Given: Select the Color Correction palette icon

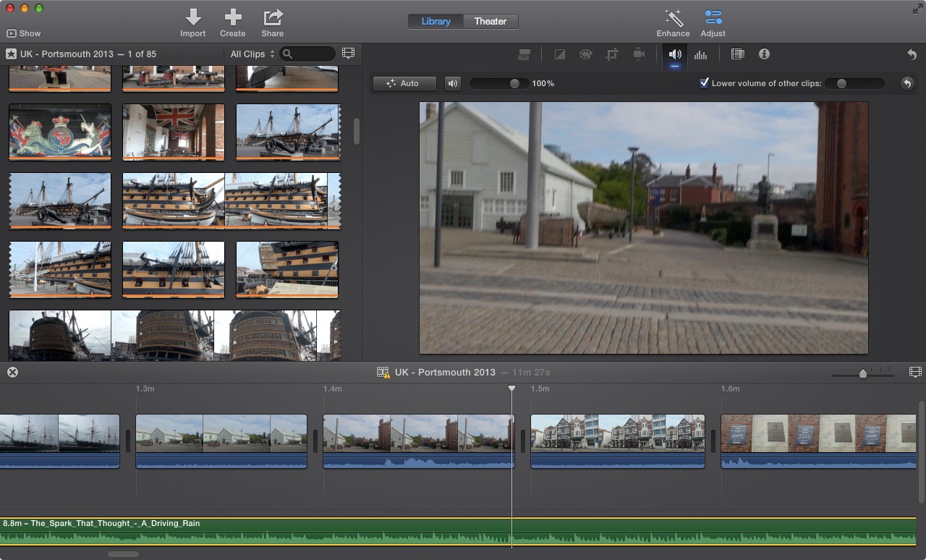Looking at the screenshot, I should coord(585,54).
